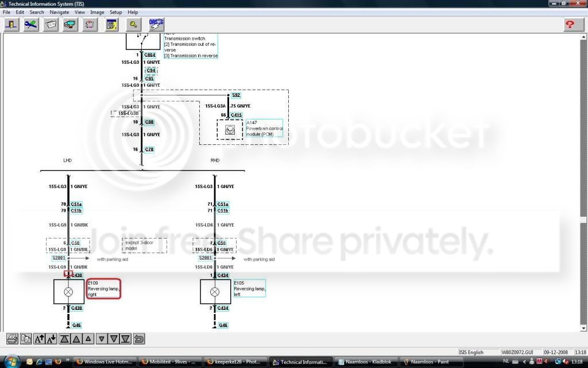
Task: Click the small up triangle line-up icon
Action: (88, 339)
